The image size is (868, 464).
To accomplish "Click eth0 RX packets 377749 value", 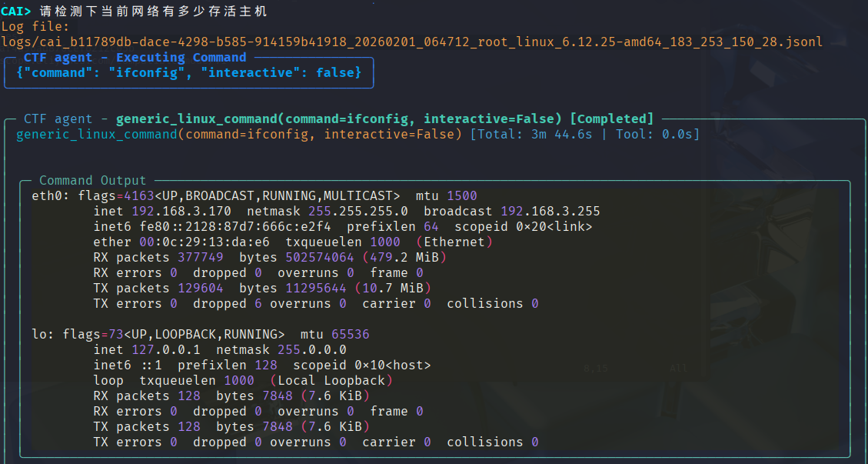I will point(201,257).
